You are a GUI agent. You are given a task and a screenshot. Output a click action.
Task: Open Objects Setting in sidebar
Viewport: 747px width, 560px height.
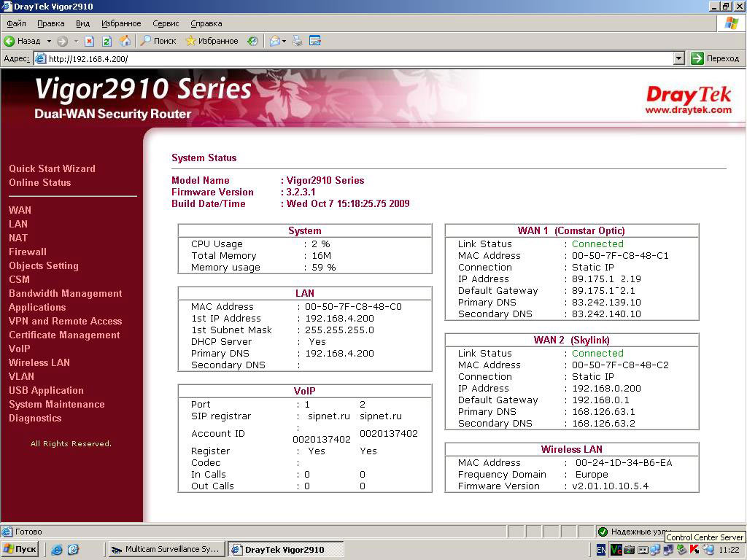43,265
